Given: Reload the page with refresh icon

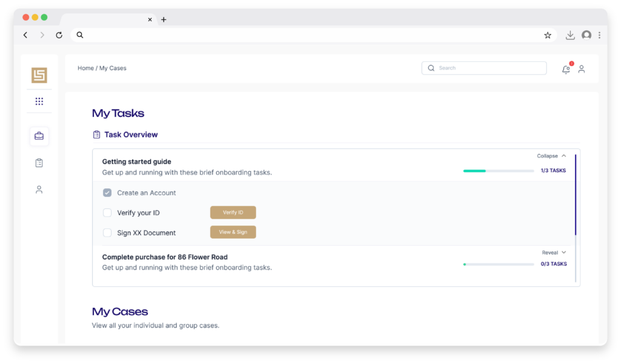Looking at the screenshot, I should point(59,35).
